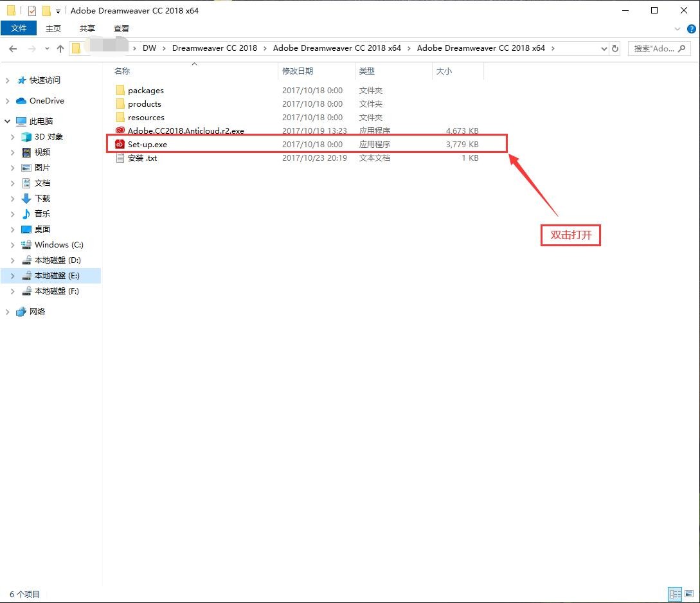700x603 pixels.
Task: Navigate to Dreamweaver CC 2018 breadcrumb
Action: [215, 48]
